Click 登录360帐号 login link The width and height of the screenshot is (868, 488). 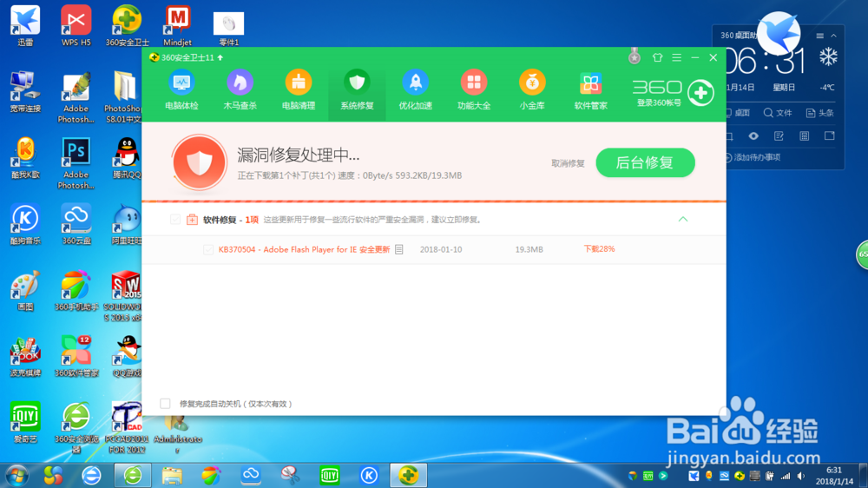click(659, 103)
